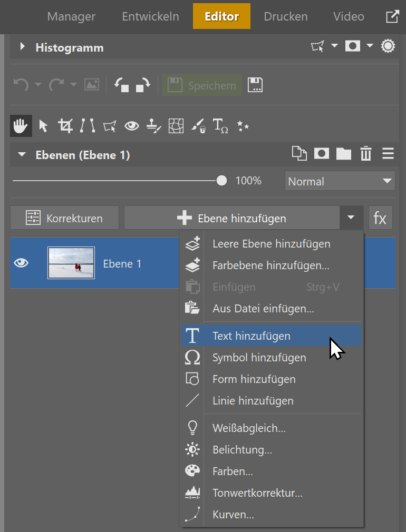Rotate image right icon

143,85
